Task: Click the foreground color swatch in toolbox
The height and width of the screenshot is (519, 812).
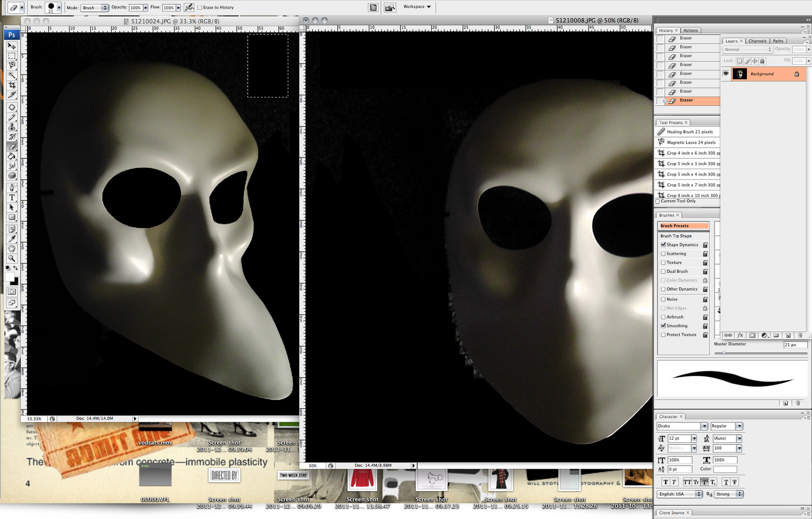Action: [10, 277]
